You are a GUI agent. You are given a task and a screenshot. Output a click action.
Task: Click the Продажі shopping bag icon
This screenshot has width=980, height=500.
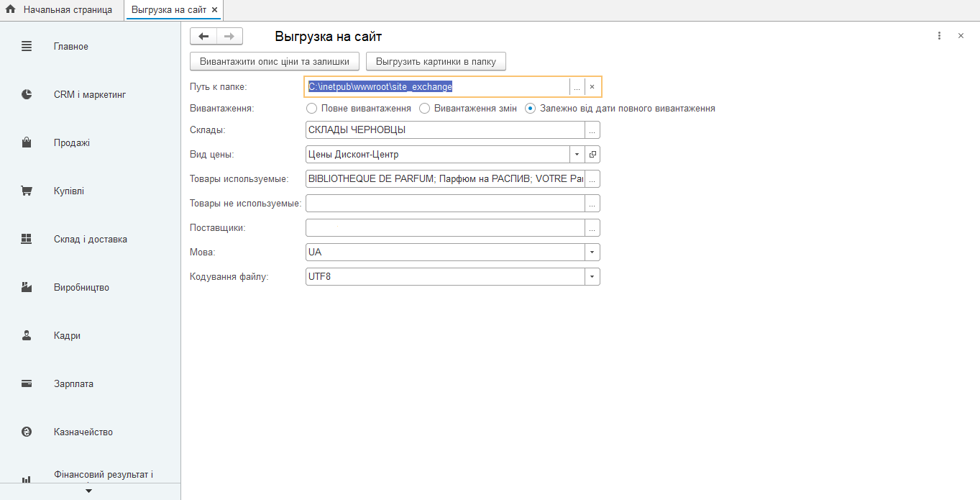click(27, 143)
